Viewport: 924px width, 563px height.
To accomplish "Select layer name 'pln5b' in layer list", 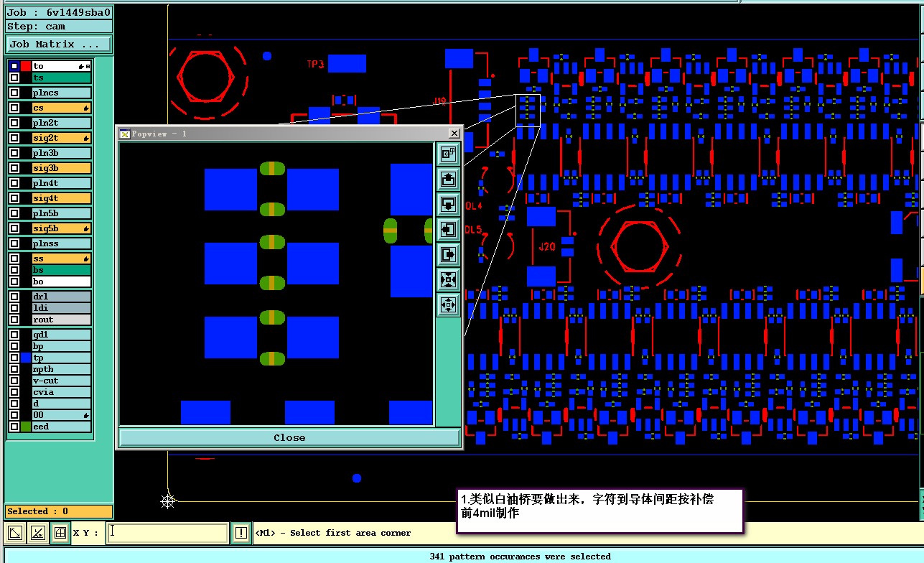I will (61, 213).
